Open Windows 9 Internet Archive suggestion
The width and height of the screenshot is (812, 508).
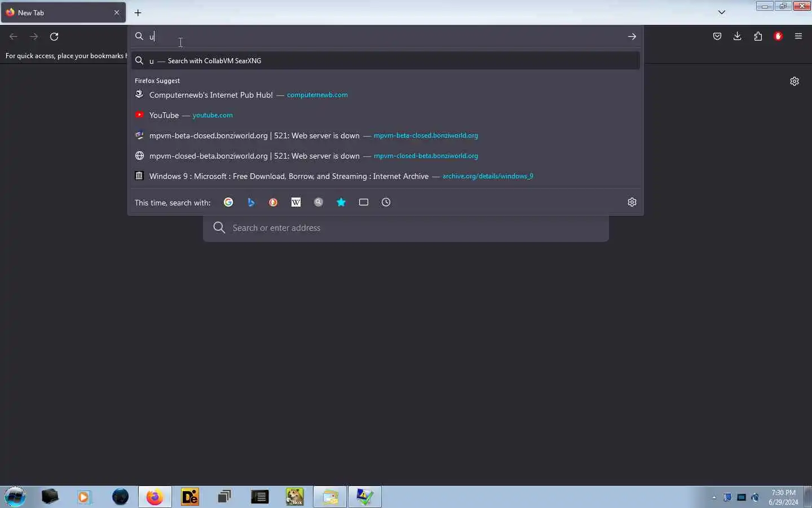386,176
